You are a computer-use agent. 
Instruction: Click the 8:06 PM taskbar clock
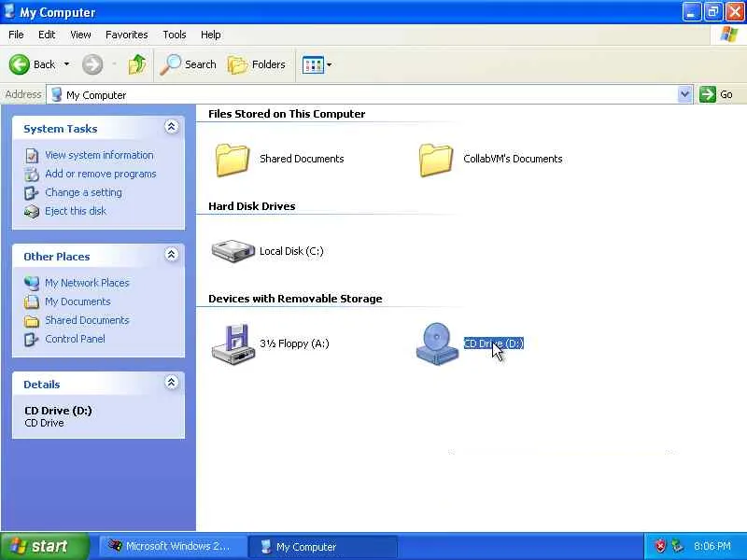tap(712, 546)
